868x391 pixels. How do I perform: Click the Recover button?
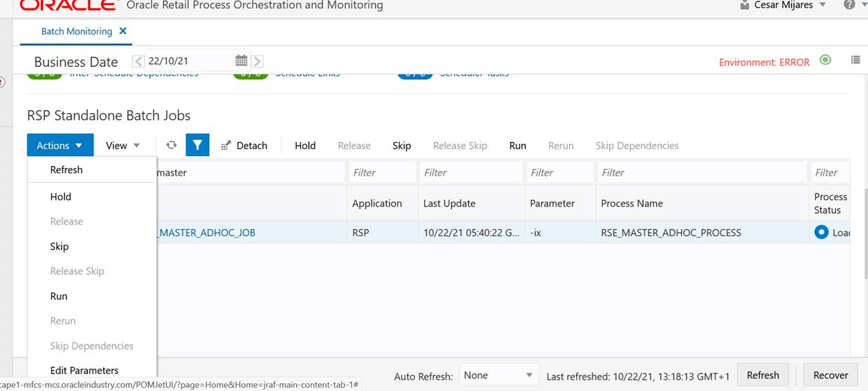point(830,375)
